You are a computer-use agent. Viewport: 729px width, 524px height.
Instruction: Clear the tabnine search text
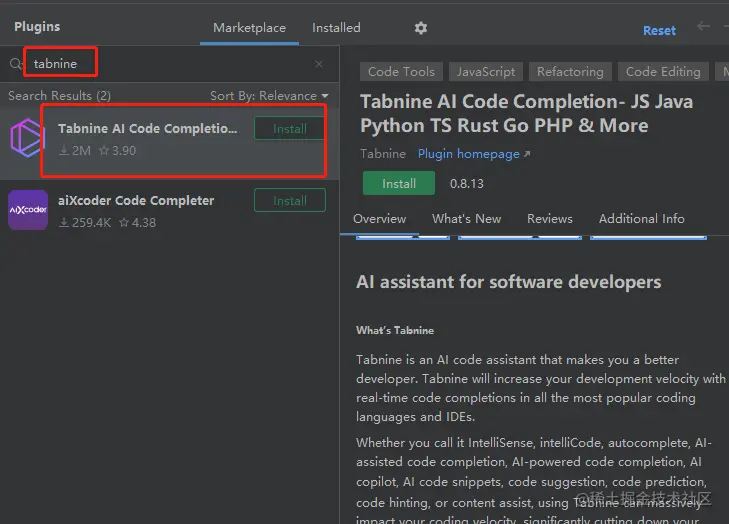318,64
